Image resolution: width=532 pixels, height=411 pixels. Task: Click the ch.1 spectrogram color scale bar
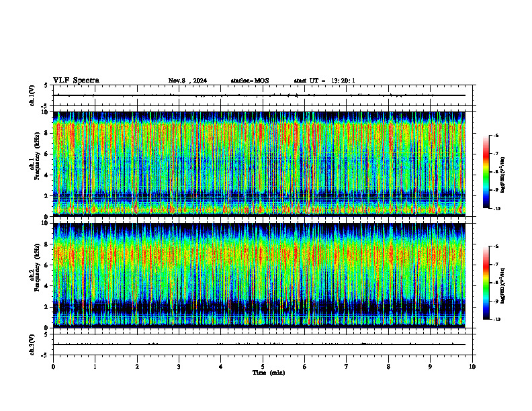[x=486, y=172]
